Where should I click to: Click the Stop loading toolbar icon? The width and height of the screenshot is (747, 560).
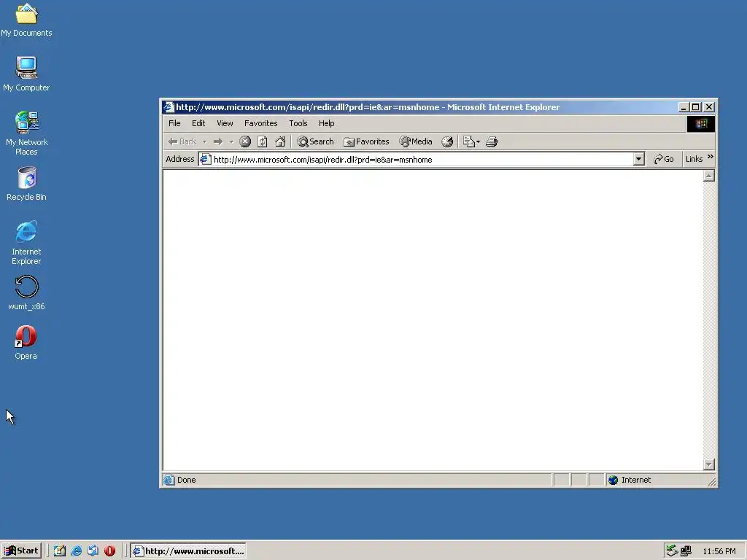pyautogui.click(x=245, y=141)
